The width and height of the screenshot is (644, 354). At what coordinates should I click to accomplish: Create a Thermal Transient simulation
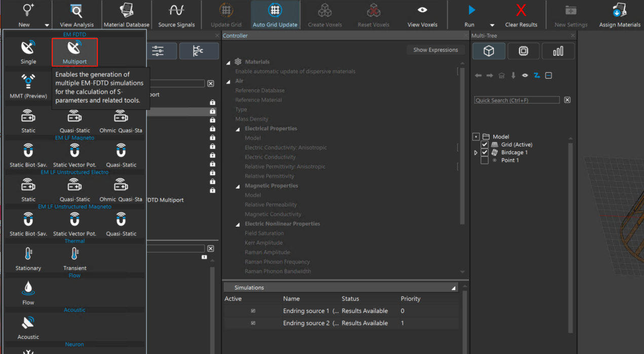click(x=75, y=258)
